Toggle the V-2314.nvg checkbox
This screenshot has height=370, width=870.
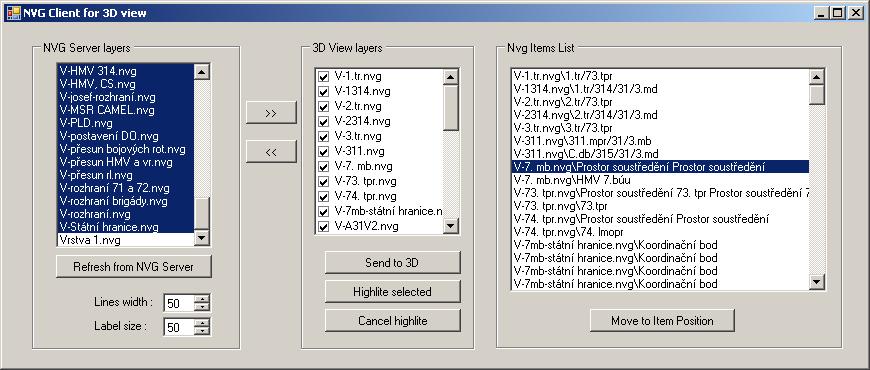coord(323,121)
